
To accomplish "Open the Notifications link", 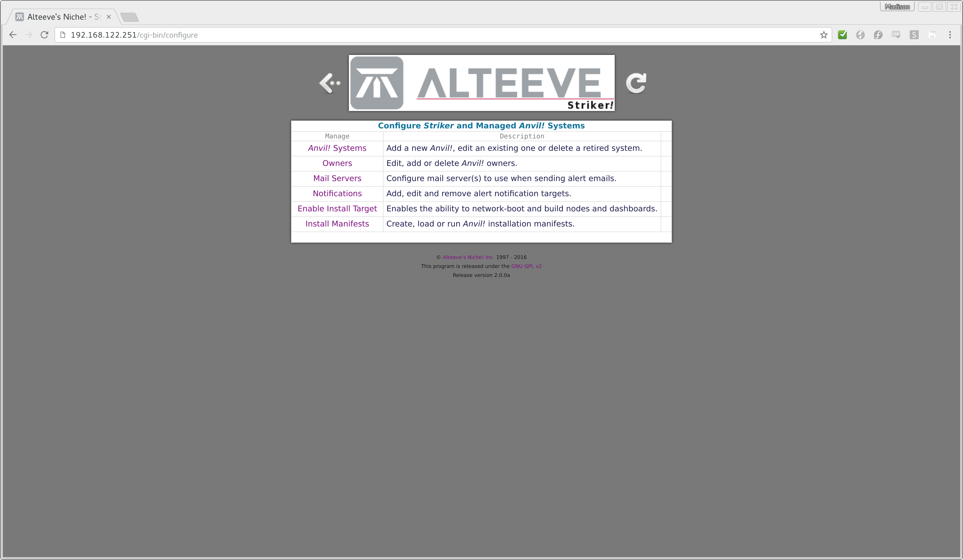I will click(x=337, y=194).
